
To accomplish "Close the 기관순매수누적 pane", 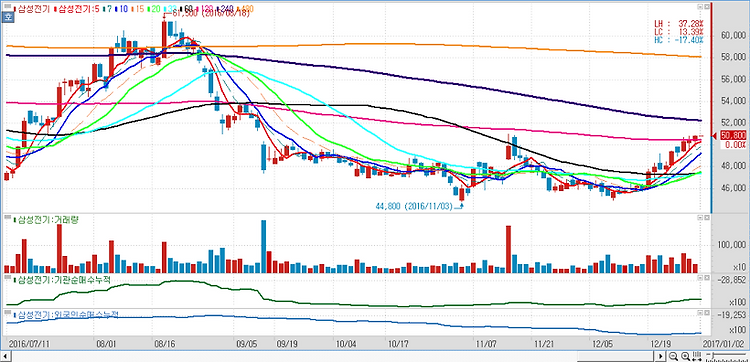I will coord(706,277).
